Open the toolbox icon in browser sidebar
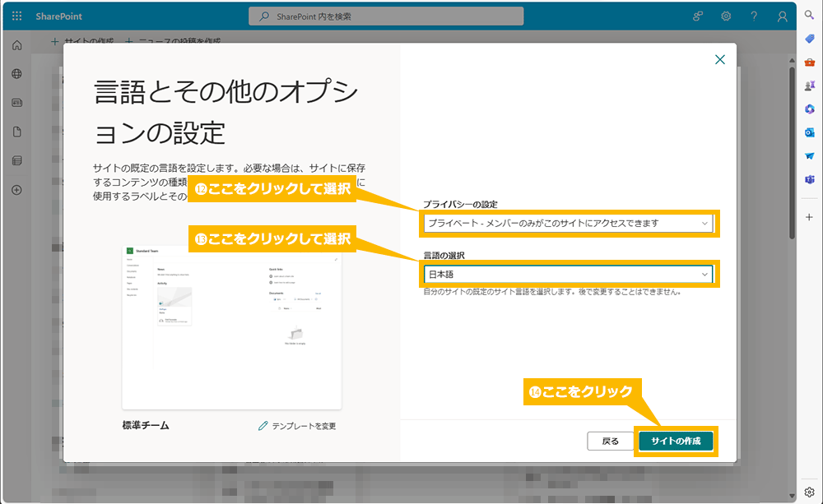Viewport: 823px width, 504px height. 809,62
